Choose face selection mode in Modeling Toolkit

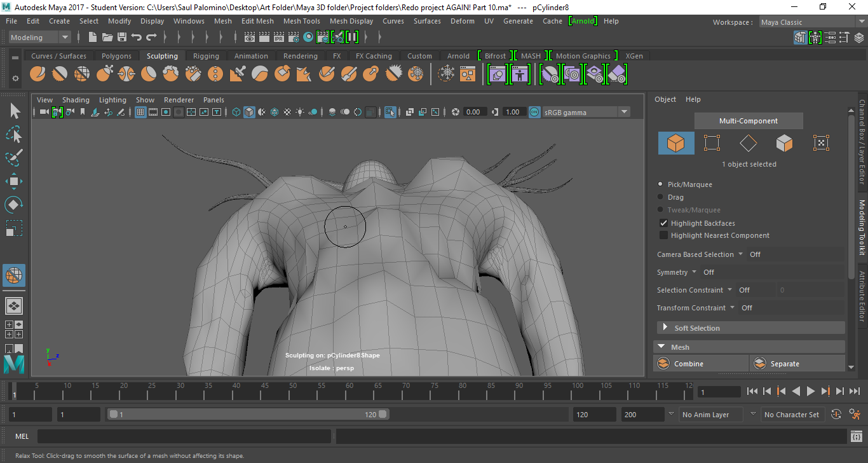pyautogui.click(x=785, y=143)
